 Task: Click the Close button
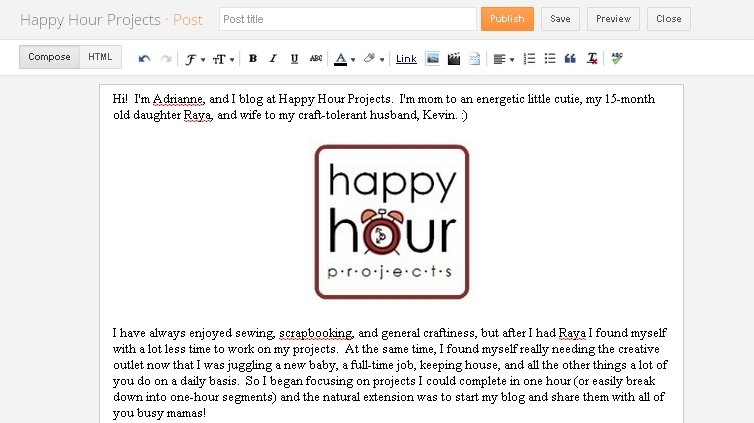(x=669, y=19)
